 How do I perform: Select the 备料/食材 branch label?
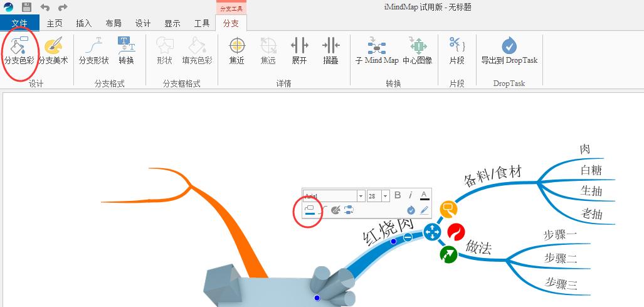pyautogui.click(x=493, y=175)
